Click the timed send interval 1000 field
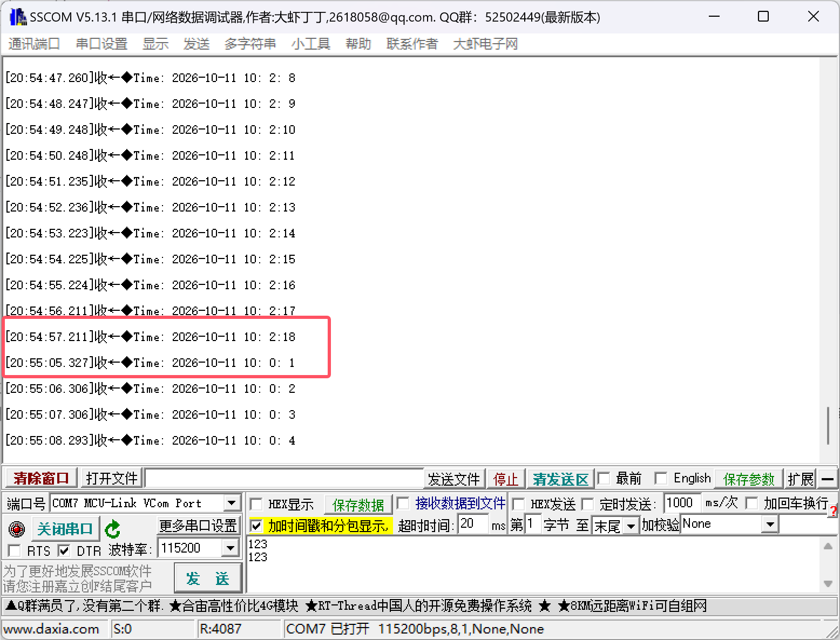The height and width of the screenshot is (640, 840). (x=682, y=503)
